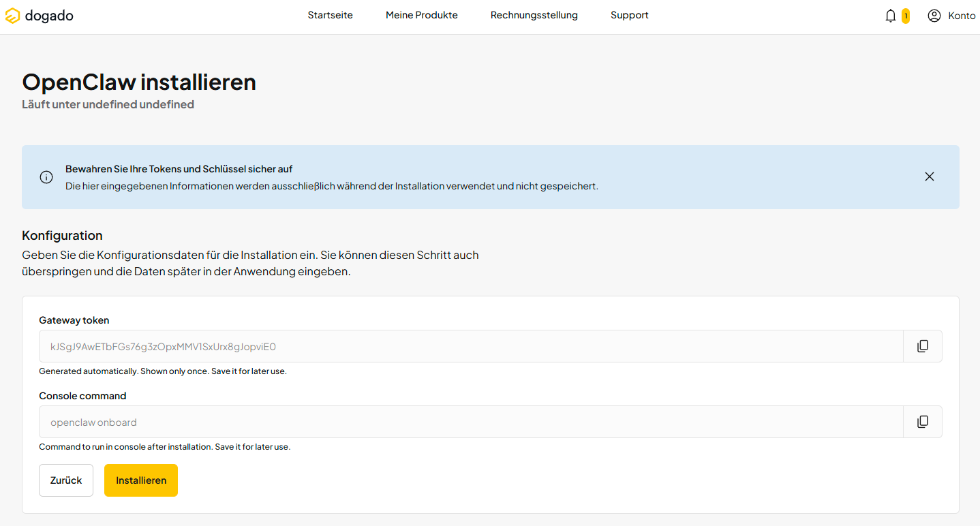Open the notifications bell

[890, 16]
